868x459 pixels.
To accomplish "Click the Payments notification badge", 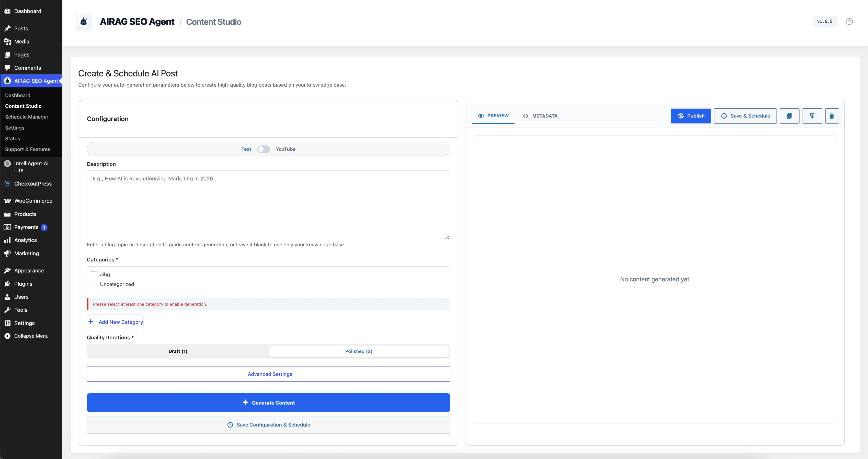I will [x=44, y=227].
